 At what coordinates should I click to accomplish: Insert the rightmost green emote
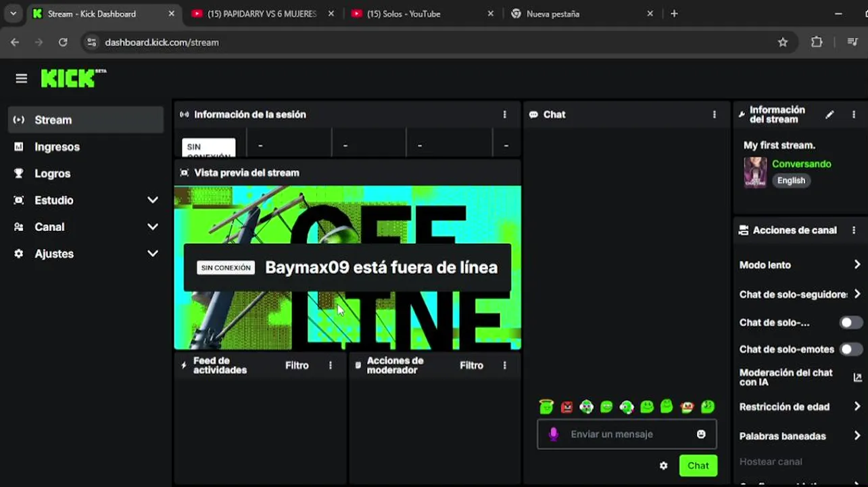(707, 407)
